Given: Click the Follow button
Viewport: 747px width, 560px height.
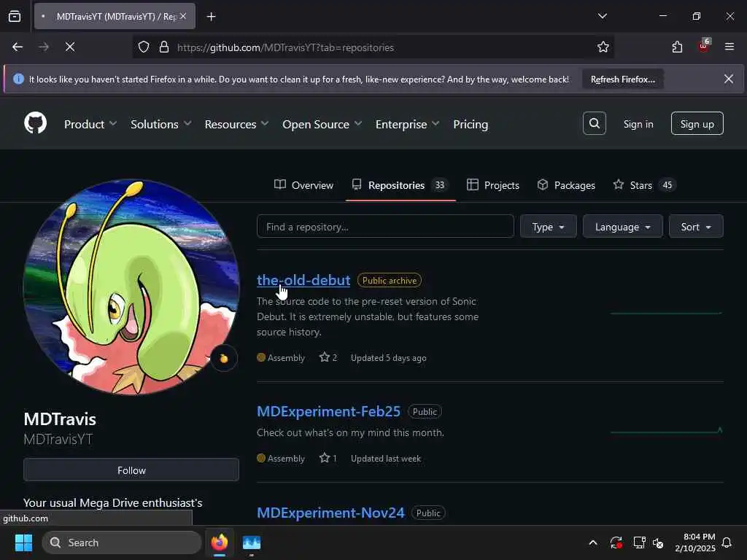Looking at the screenshot, I should [x=131, y=470].
